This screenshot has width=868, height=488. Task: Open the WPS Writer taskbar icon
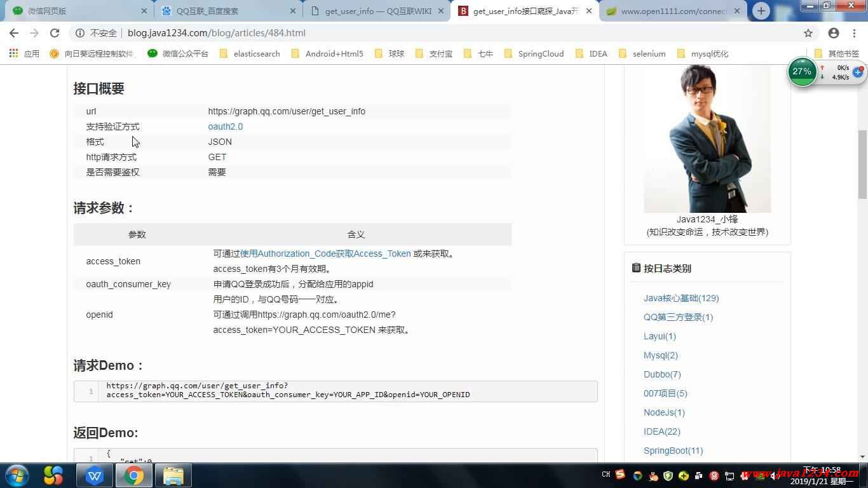[95, 475]
